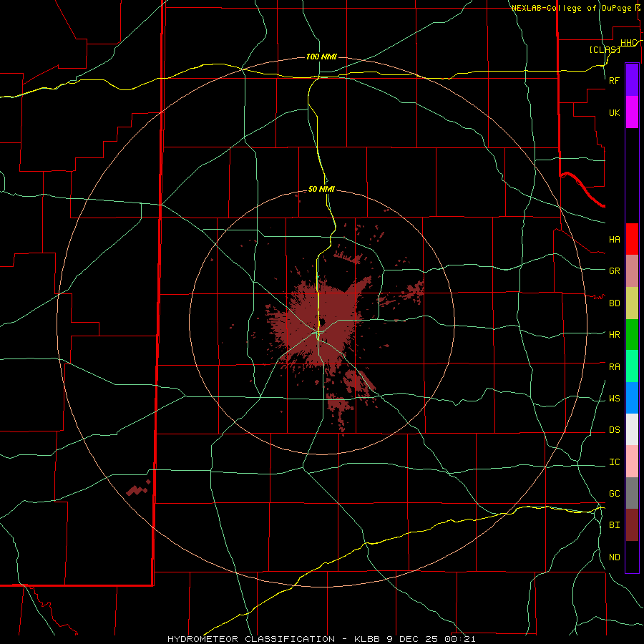The height and width of the screenshot is (644, 644).
Task: Click the purple RF legend color swatch
Action: (x=632, y=80)
